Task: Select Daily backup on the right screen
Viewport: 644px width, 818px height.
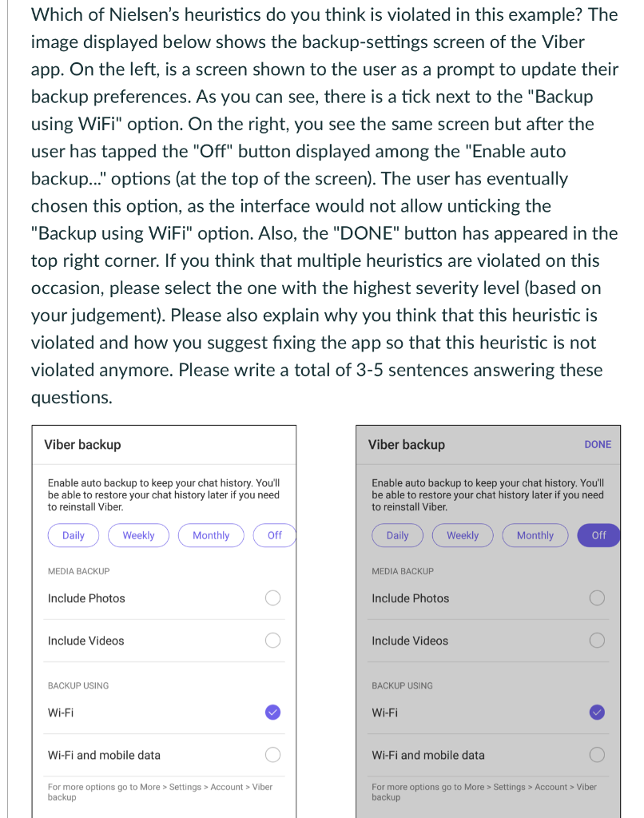Action: [x=397, y=535]
